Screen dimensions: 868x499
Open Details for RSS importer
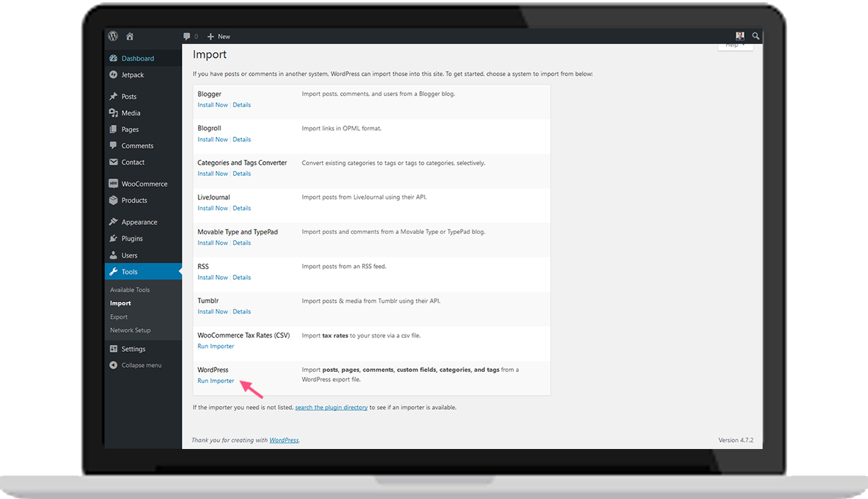click(x=242, y=277)
